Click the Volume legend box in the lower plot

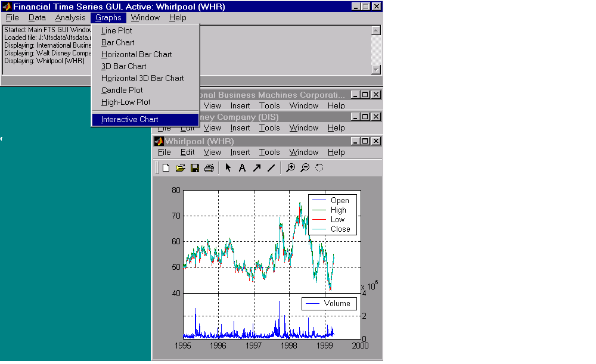tap(329, 303)
